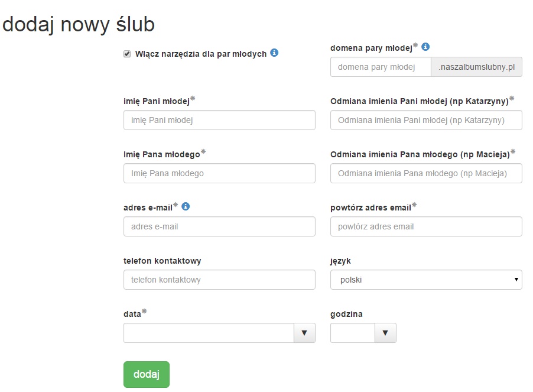The height and width of the screenshot is (392, 533).
Task: Expand the 'data' picker dropdown arrow
Action: tap(304, 333)
